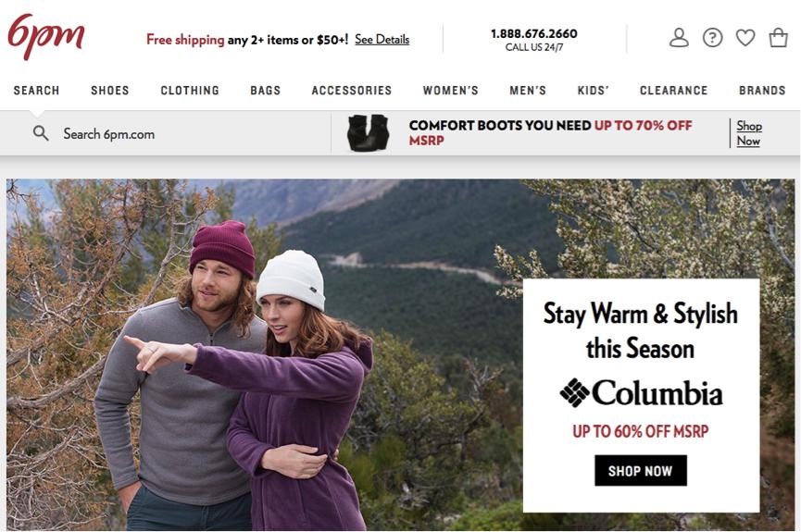Go to the Clearance section
This screenshot has width=801, height=532.
(674, 91)
